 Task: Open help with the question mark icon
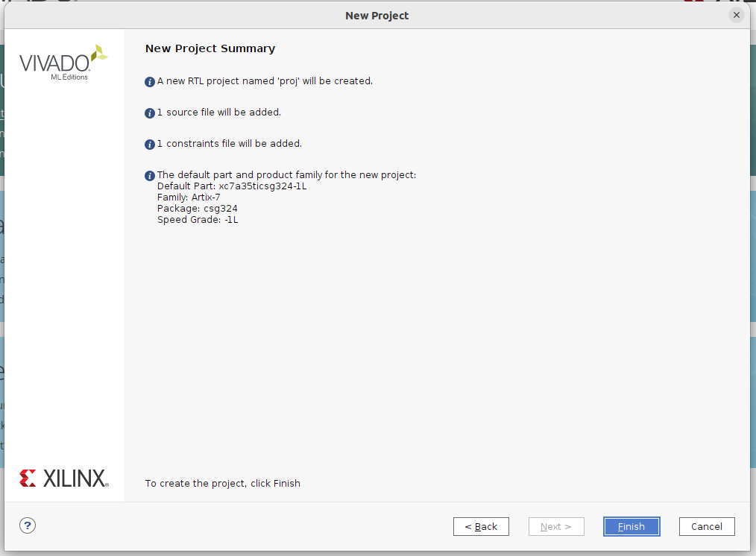click(28, 525)
